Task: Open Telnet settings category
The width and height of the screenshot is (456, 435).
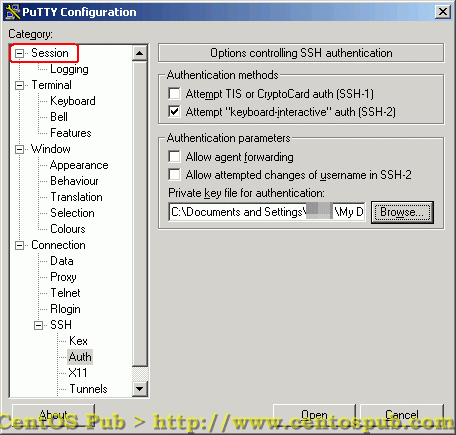Action: tap(65, 293)
